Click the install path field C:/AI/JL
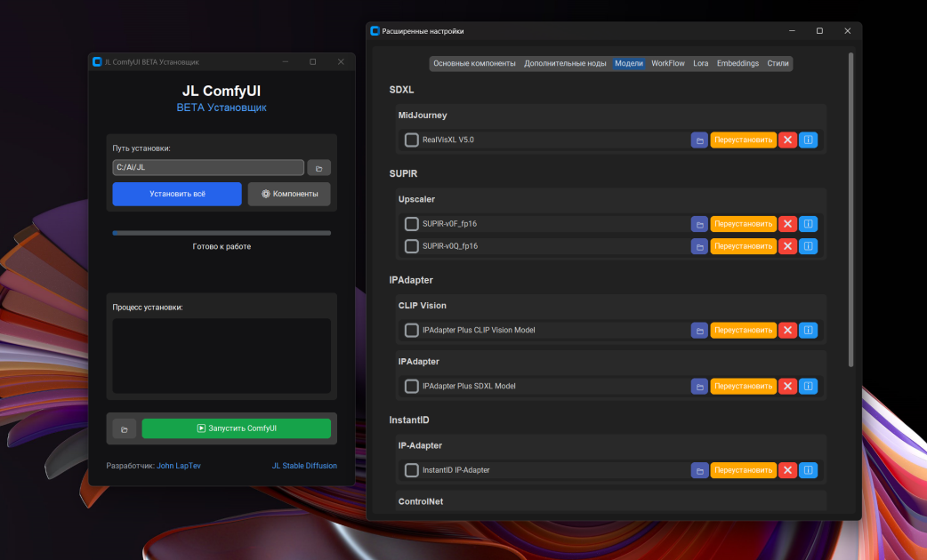Viewport: 927px width, 560px height. pyautogui.click(x=208, y=168)
